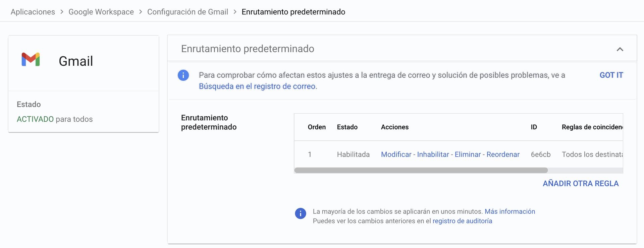Click the info icon beside the changes notice
The width and height of the screenshot is (644, 248).
click(x=300, y=213)
